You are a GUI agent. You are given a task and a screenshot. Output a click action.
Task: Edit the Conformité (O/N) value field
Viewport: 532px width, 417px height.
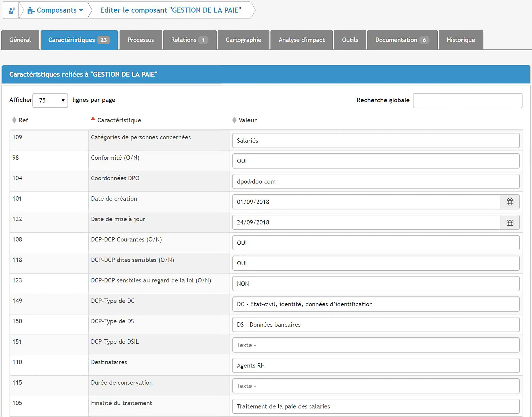(x=376, y=161)
